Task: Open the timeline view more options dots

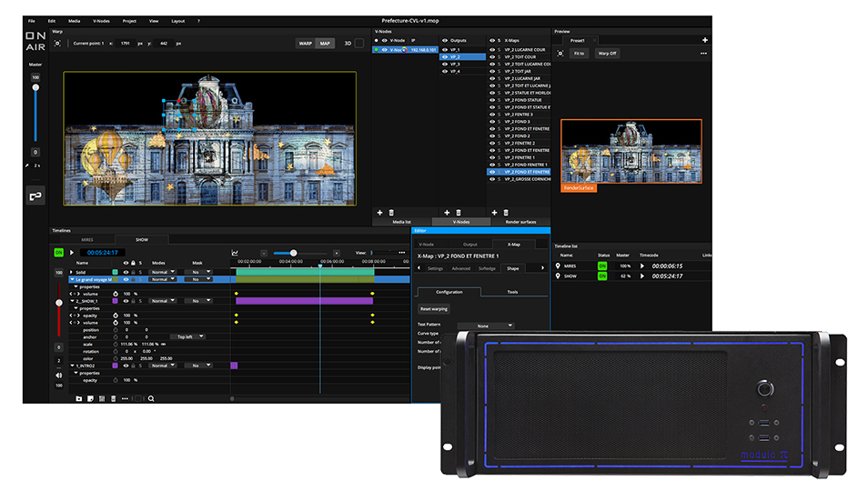Action: coord(402,253)
